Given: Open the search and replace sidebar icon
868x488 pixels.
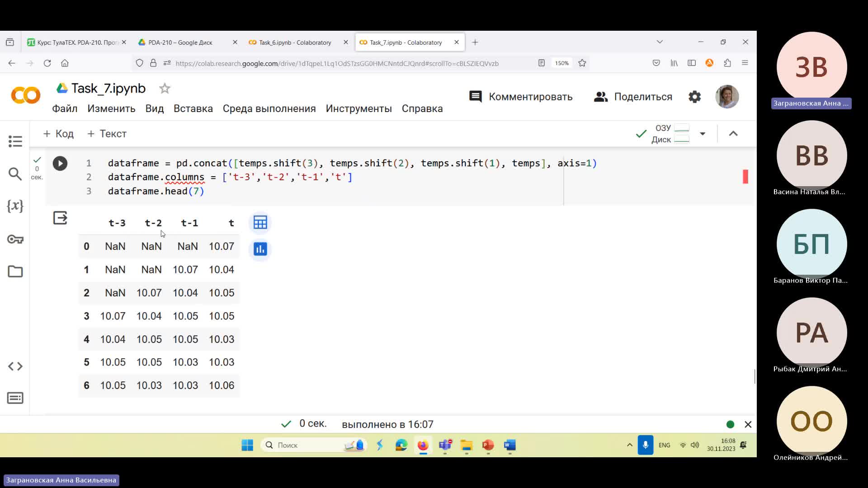Looking at the screenshot, I should point(15,174).
